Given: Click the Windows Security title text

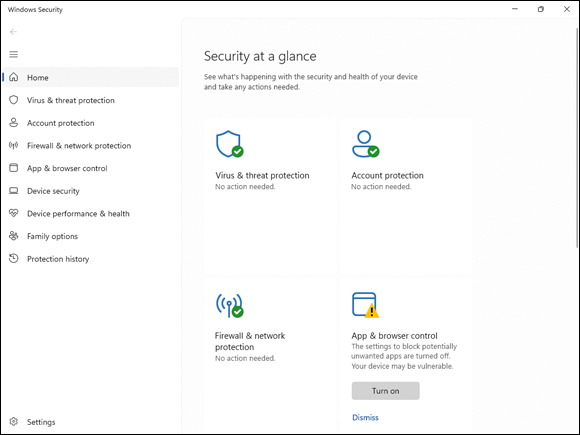Looking at the screenshot, I should tap(35, 10).
